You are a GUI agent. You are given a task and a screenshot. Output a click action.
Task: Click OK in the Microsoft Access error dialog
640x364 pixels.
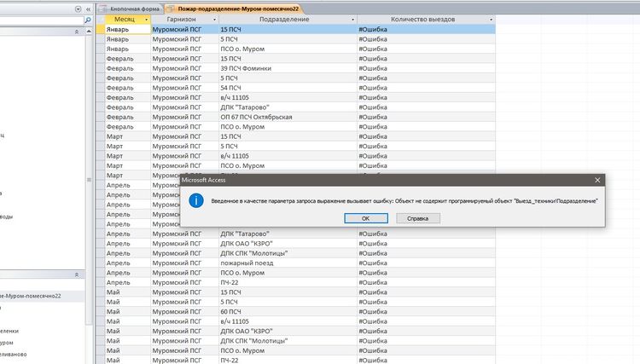(x=365, y=218)
